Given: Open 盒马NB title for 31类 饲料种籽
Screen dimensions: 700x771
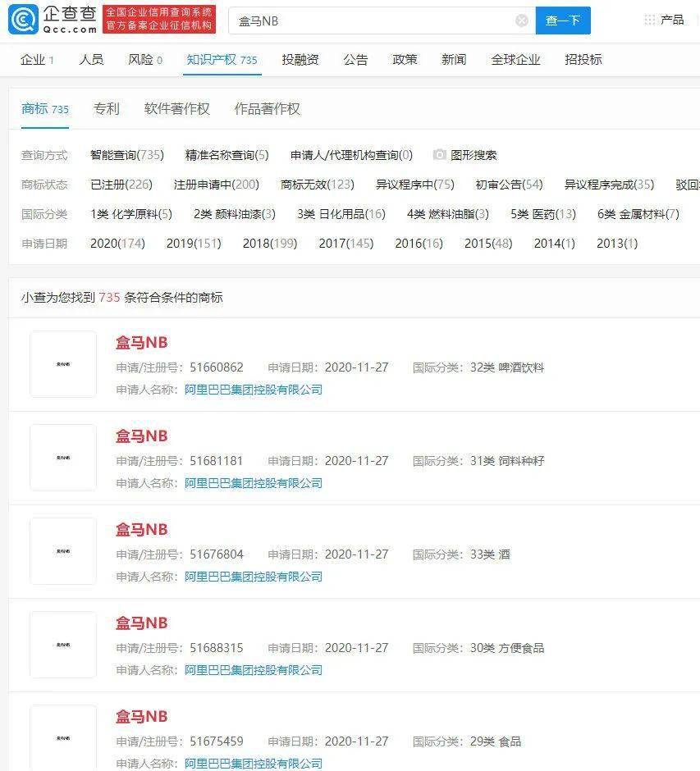Looking at the screenshot, I should (142, 436).
